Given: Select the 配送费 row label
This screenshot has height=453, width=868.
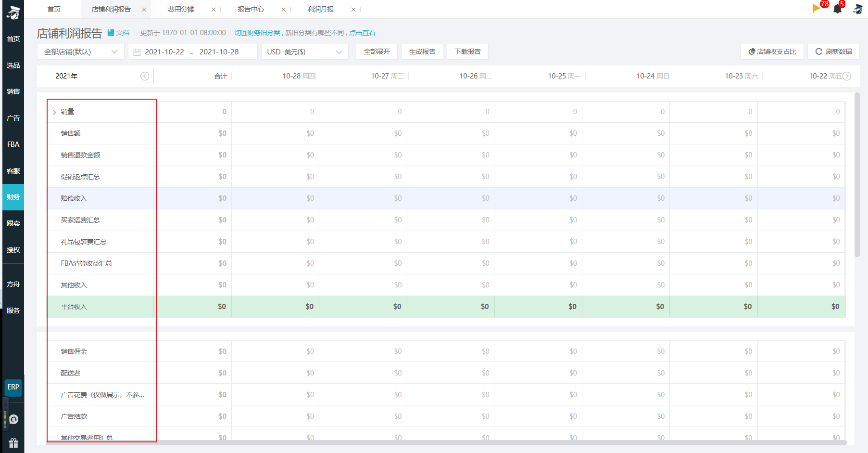Looking at the screenshot, I should pyautogui.click(x=71, y=373).
